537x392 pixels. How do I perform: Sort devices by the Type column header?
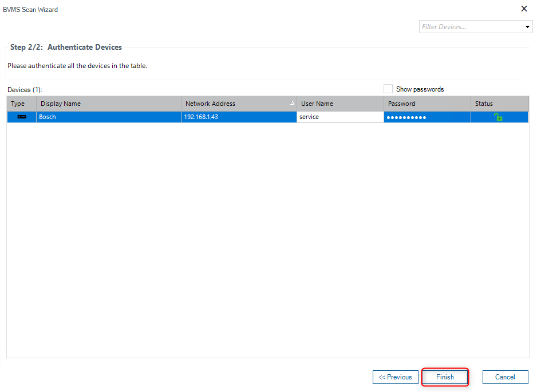coord(18,104)
